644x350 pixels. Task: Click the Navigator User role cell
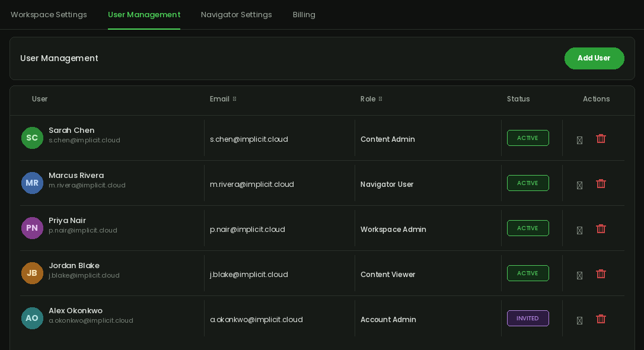(x=387, y=184)
